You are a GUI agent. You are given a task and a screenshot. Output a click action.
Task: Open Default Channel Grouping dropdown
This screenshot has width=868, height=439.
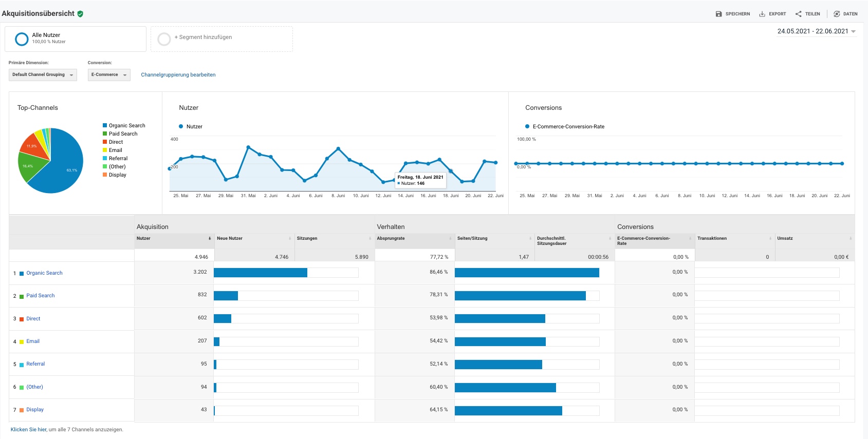click(x=43, y=75)
